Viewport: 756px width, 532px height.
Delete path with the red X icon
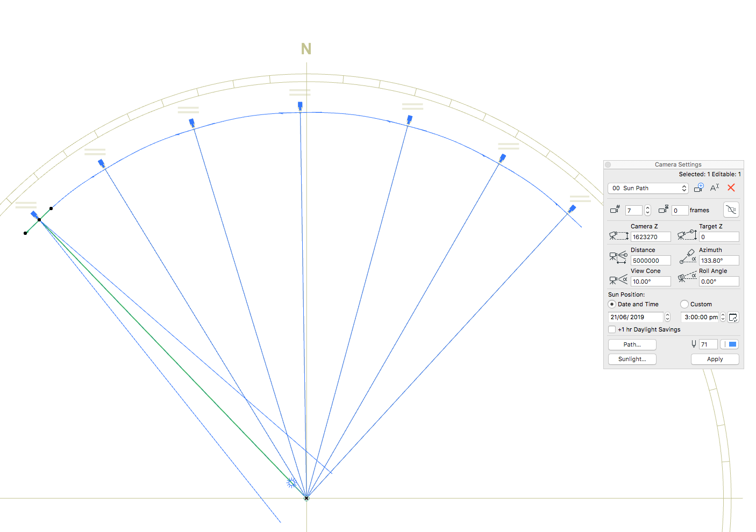tap(731, 188)
